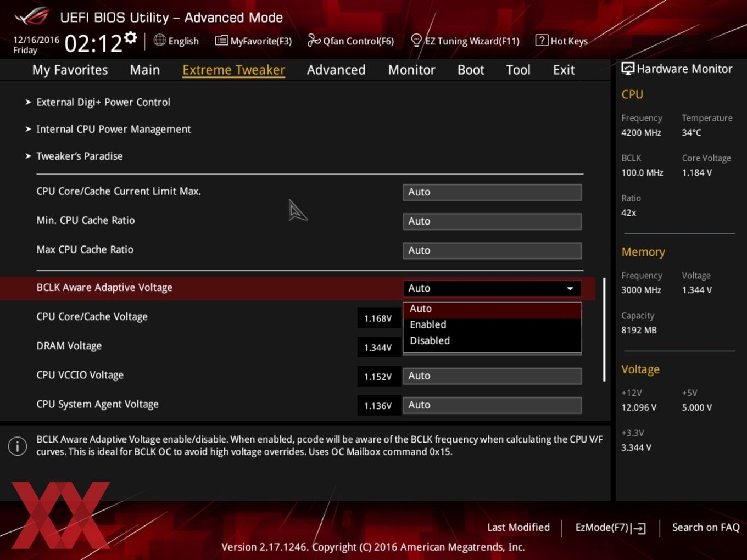Click the clock settings gear icon
747x560 pixels.
pyautogui.click(x=130, y=38)
